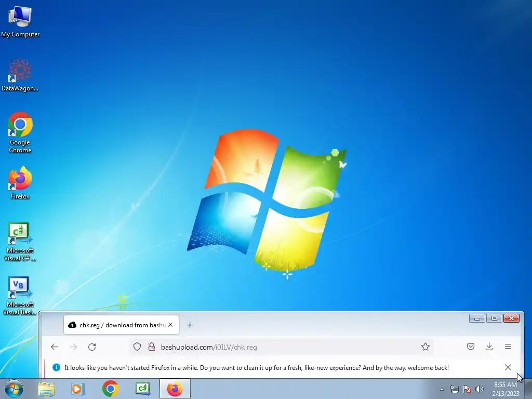Open the Firefox downloads panel
Screen dimensions: 532x399
pos(489,347)
